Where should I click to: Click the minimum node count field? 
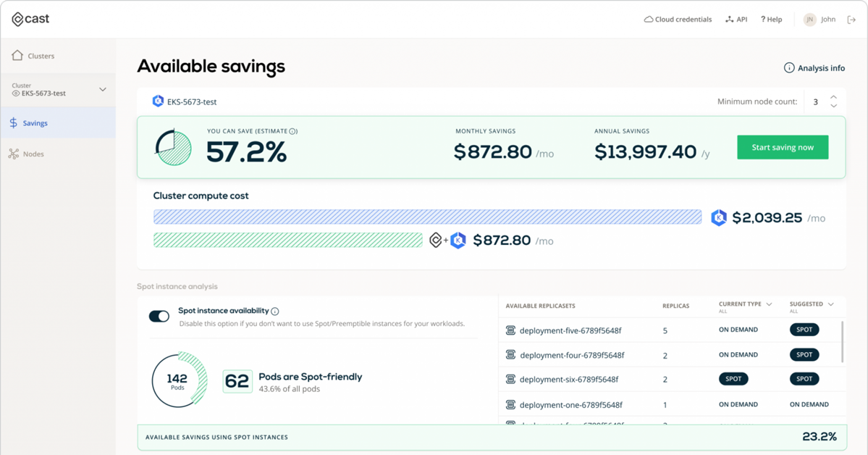coord(815,101)
